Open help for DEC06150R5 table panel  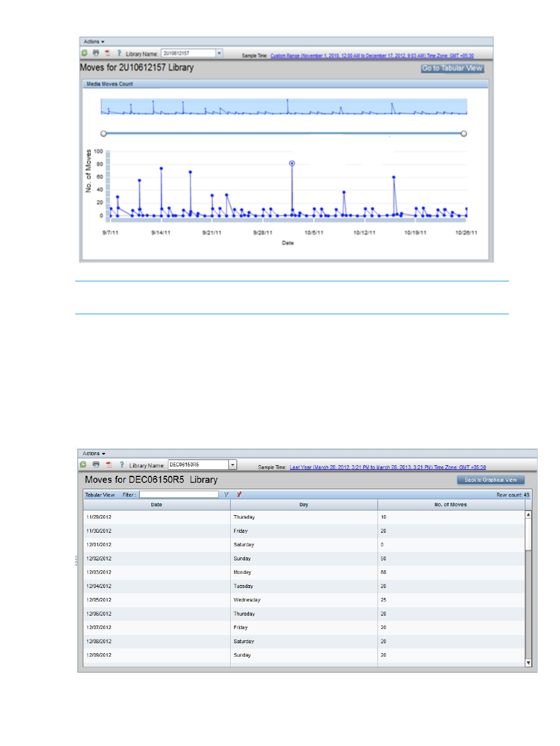point(121,465)
